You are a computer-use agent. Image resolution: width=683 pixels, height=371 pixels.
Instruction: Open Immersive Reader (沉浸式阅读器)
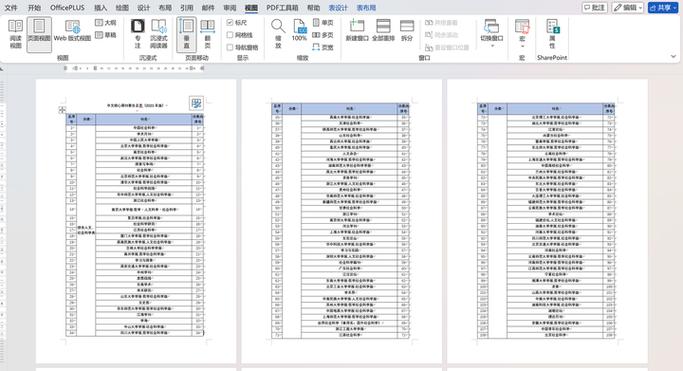(159, 34)
